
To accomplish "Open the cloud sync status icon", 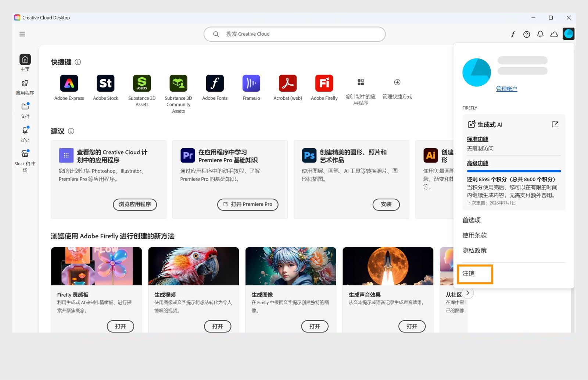I will point(554,34).
